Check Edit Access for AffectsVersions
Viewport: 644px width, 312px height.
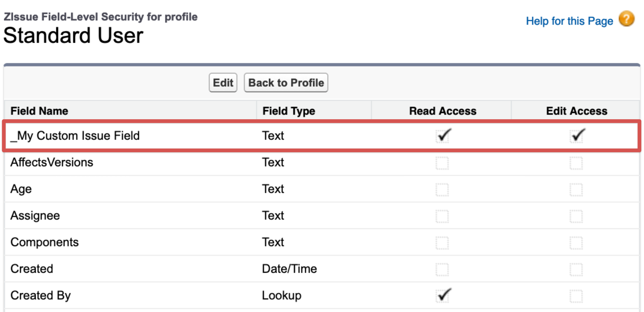(576, 163)
